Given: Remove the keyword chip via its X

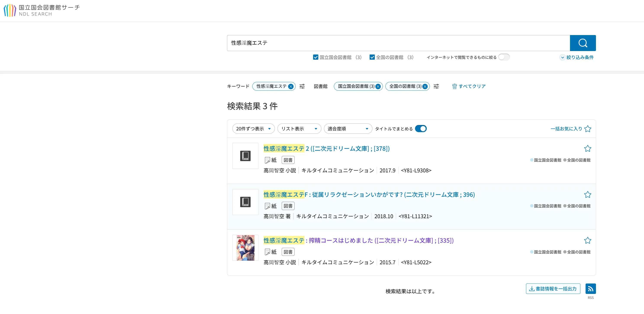Looking at the screenshot, I should [290, 87].
